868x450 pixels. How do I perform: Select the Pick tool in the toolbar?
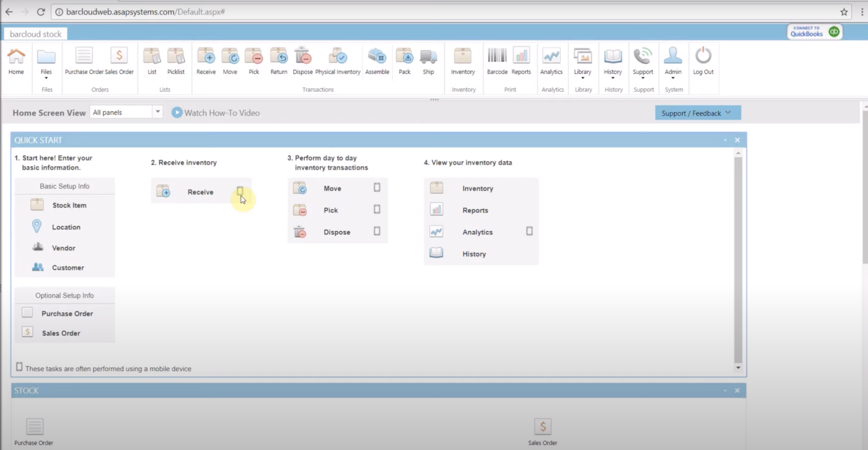pyautogui.click(x=253, y=61)
